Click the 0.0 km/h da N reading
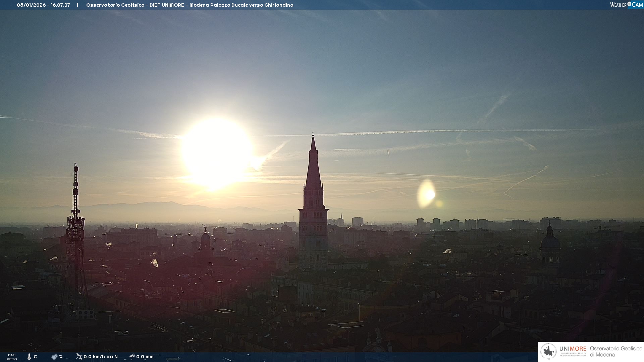Image resolution: width=644 pixels, height=362 pixels. [101, 357]
